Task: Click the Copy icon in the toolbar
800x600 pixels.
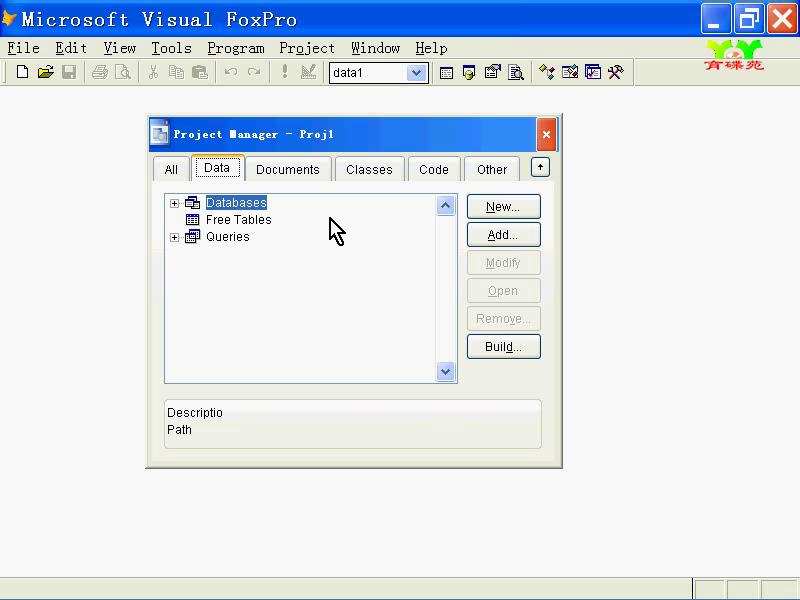Action: pos(177,72)
